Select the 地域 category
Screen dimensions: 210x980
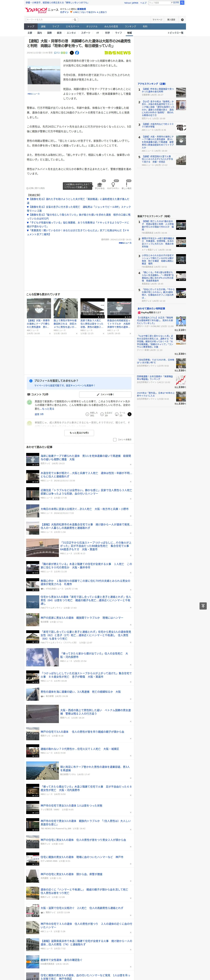coord(130,33)
